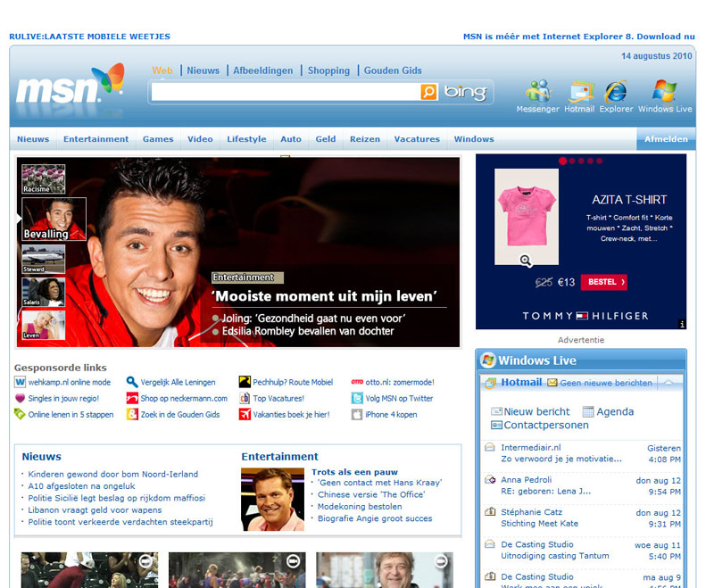Compose mail with Nieuw bericht icon
The height and width of the screenshot is (588, 714).
click(496, 411)
